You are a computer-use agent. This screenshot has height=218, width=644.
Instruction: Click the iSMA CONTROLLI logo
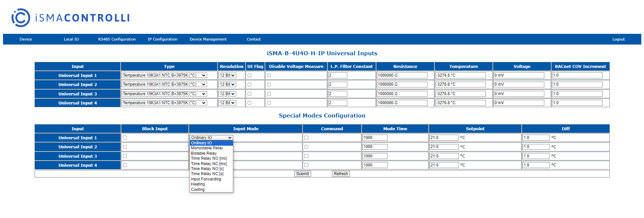pos(70,18)
